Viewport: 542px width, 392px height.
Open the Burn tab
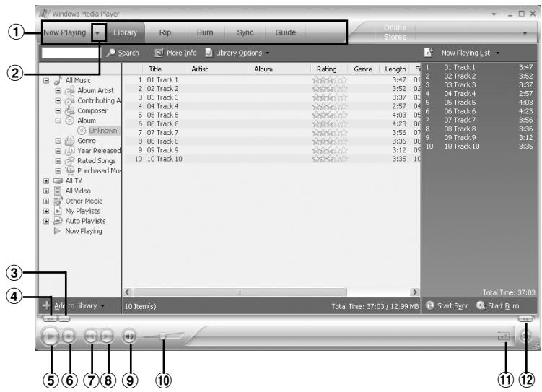(205, 32)
